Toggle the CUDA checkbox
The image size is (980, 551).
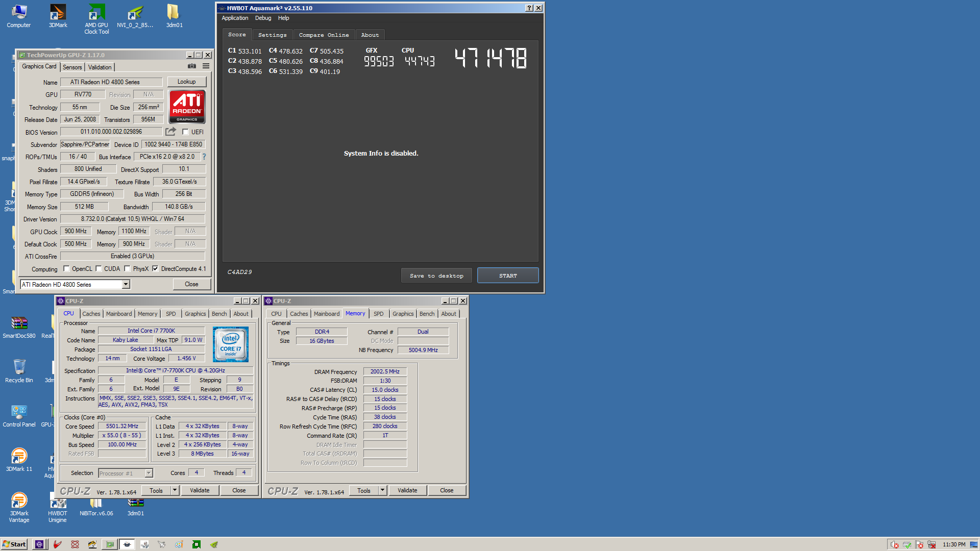(99, 269)
